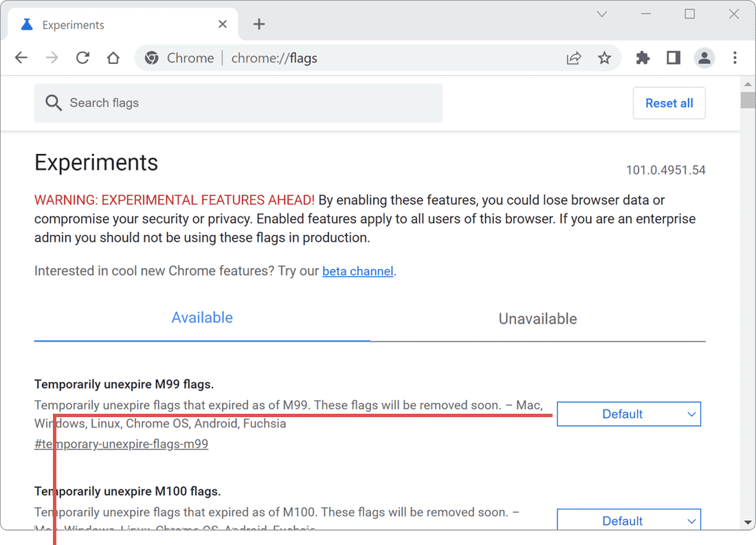Click the forward navigation arrow
This screenshot has width=756, height=545.
(x=52, y=58)
